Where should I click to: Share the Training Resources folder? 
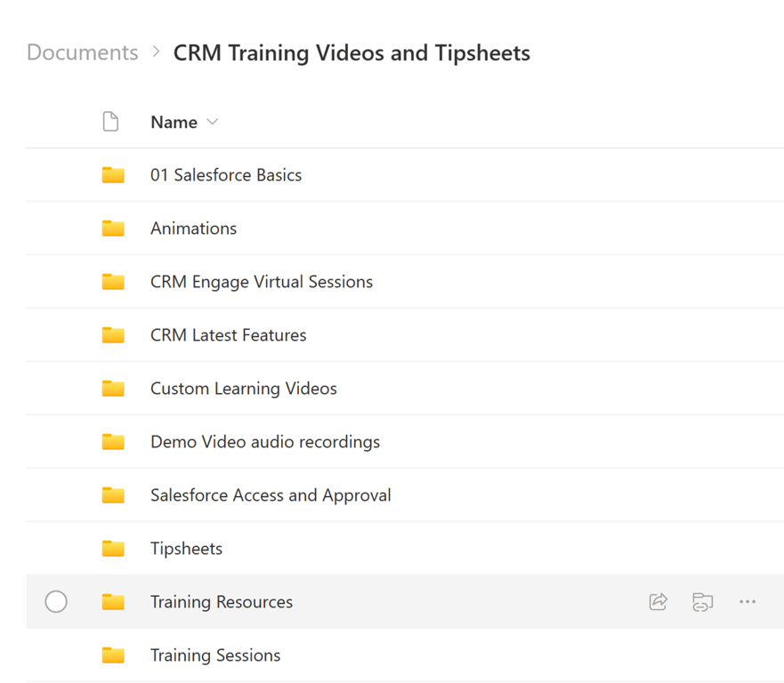click(658, 601)
